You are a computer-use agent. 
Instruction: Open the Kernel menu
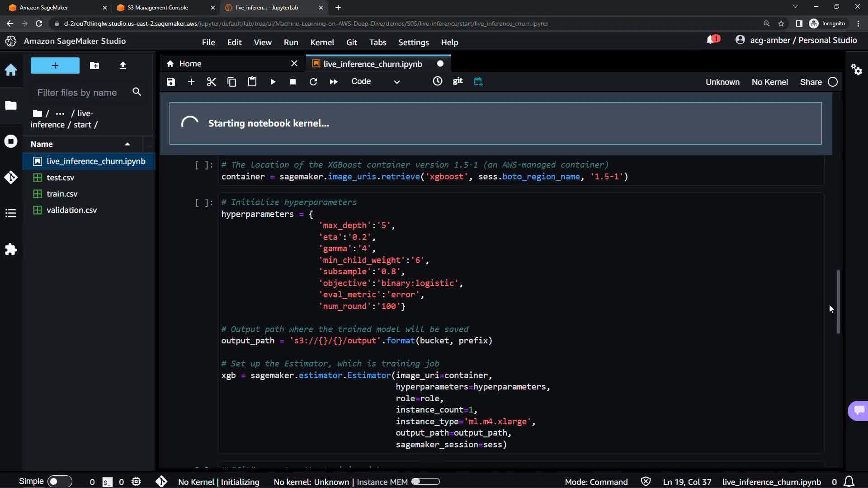click(x=322, y=42)
